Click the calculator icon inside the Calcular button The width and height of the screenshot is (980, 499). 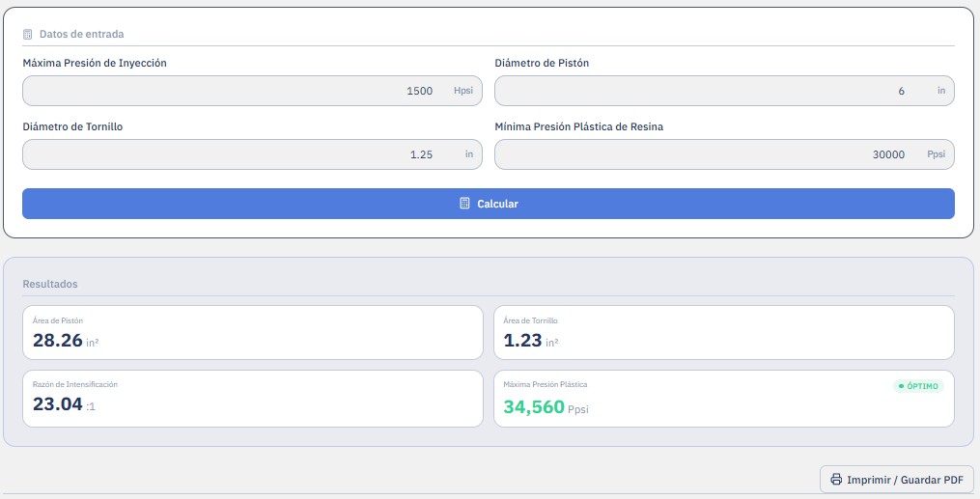coord(464,204)
